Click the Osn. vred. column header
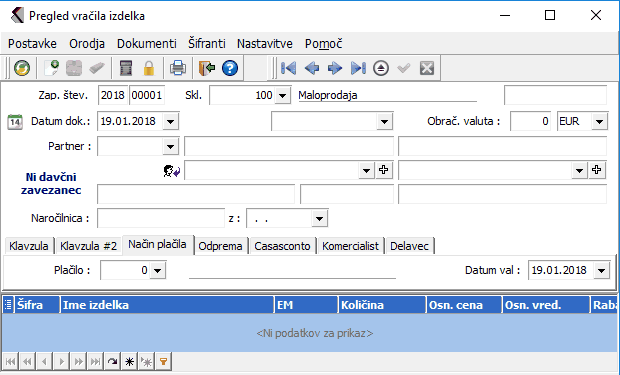The height and width of the screenshot is (375, 620). 546,305
